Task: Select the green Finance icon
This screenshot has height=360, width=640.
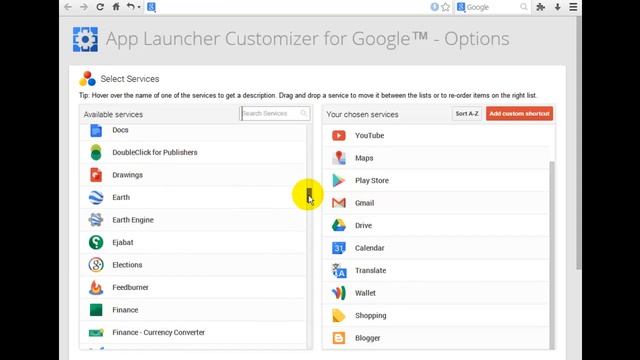Action: pos(96,310)
